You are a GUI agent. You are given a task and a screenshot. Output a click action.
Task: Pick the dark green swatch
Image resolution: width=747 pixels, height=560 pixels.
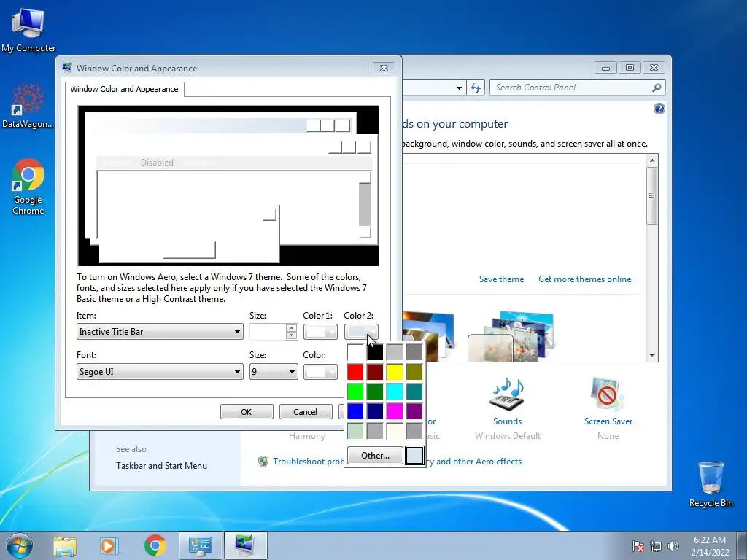375,392
